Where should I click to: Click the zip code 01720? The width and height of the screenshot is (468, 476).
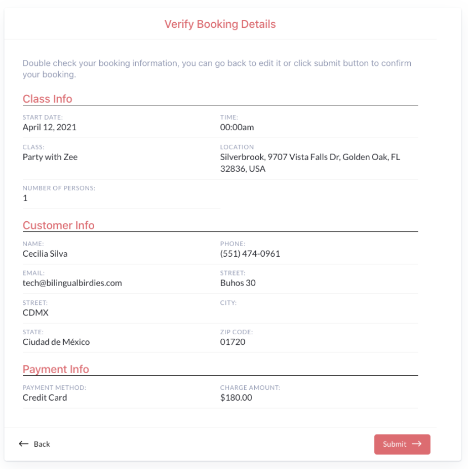(232, 342)
